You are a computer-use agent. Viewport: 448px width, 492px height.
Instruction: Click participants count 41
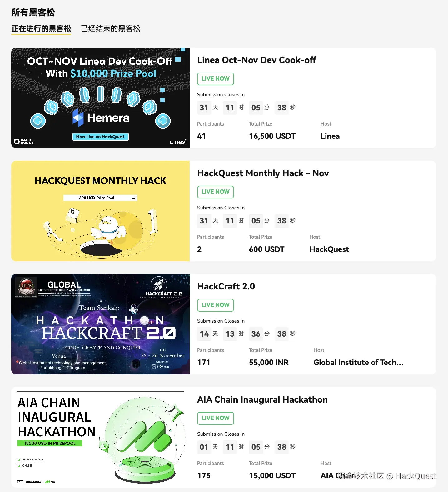[x=202, y=136]
